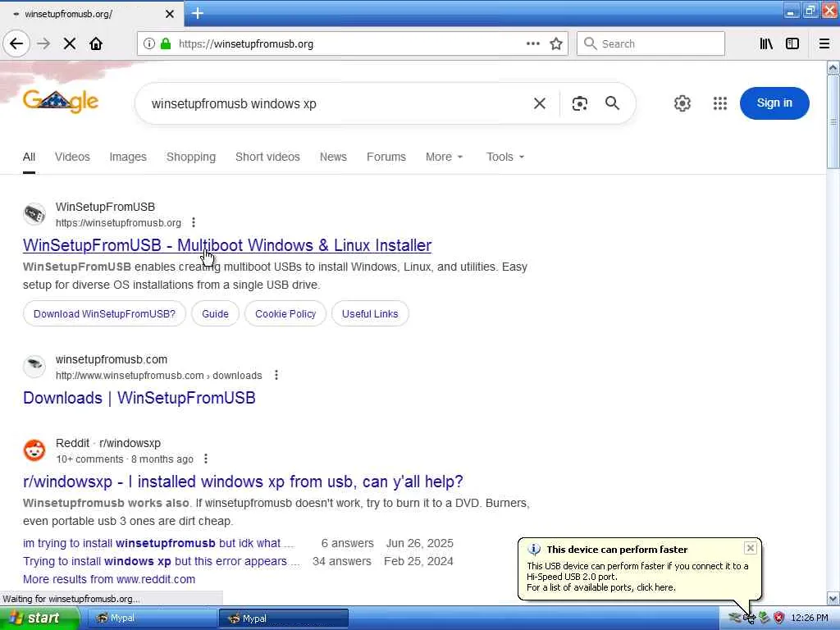840x630 pixels.
Task: Bookmark this page with the star icon
Action: click(556, 44)
